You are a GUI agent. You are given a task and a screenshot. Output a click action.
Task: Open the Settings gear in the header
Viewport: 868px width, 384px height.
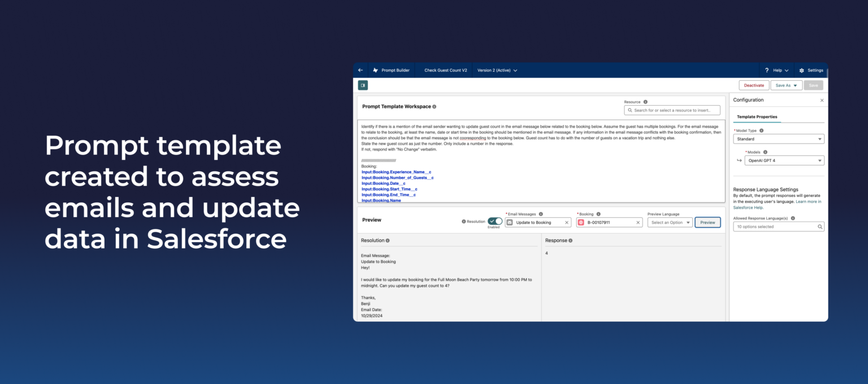[x=801, y=70]
